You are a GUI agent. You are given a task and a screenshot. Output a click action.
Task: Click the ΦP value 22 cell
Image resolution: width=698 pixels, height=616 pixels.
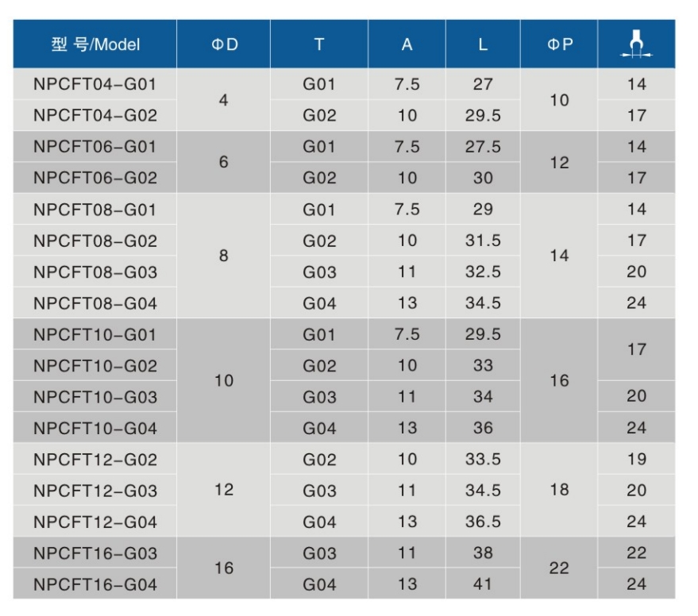pyautogui.click(x=559, y=568)
